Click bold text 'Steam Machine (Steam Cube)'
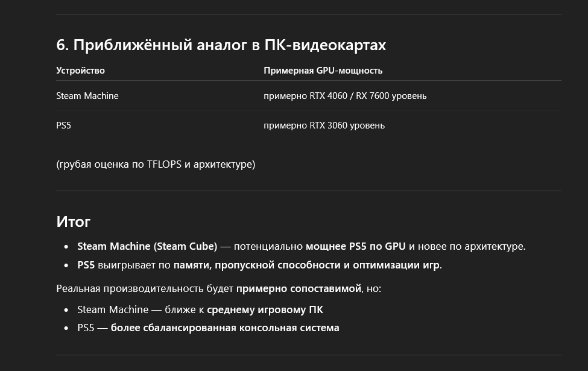 click(x=147, y=247)
